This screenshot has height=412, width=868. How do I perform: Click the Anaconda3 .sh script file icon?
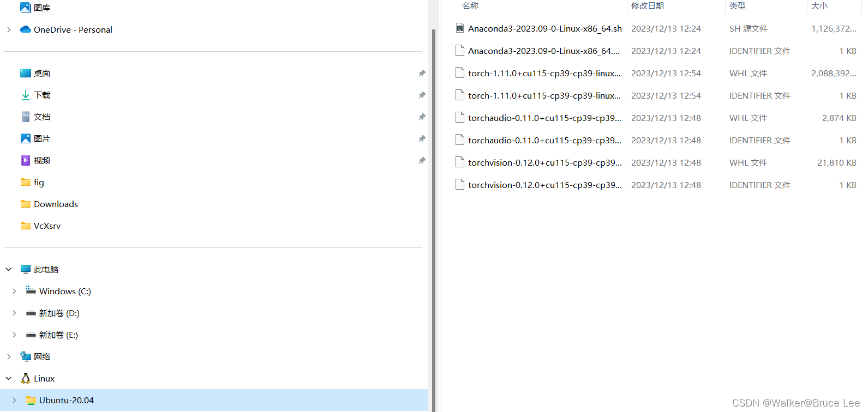point(460,28)
